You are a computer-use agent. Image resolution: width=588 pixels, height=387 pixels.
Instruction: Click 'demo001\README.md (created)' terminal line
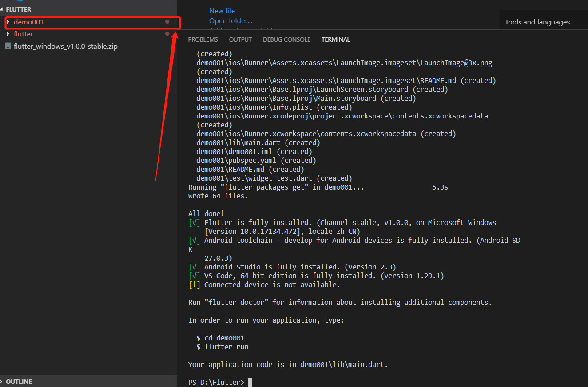[250, 169]
